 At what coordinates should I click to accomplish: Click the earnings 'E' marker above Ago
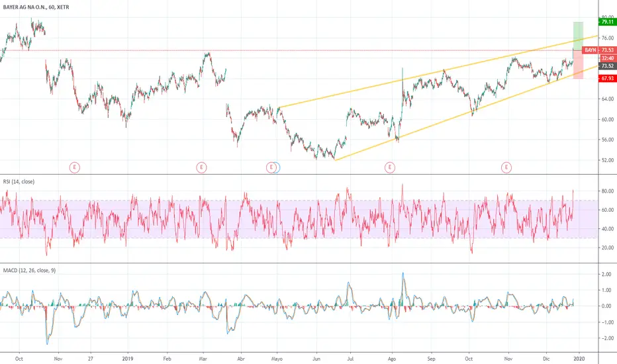point(389,167)
